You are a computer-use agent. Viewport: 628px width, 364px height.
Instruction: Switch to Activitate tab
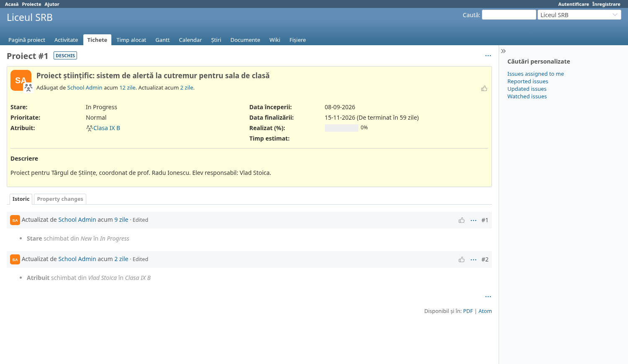[x=66, y=40]
